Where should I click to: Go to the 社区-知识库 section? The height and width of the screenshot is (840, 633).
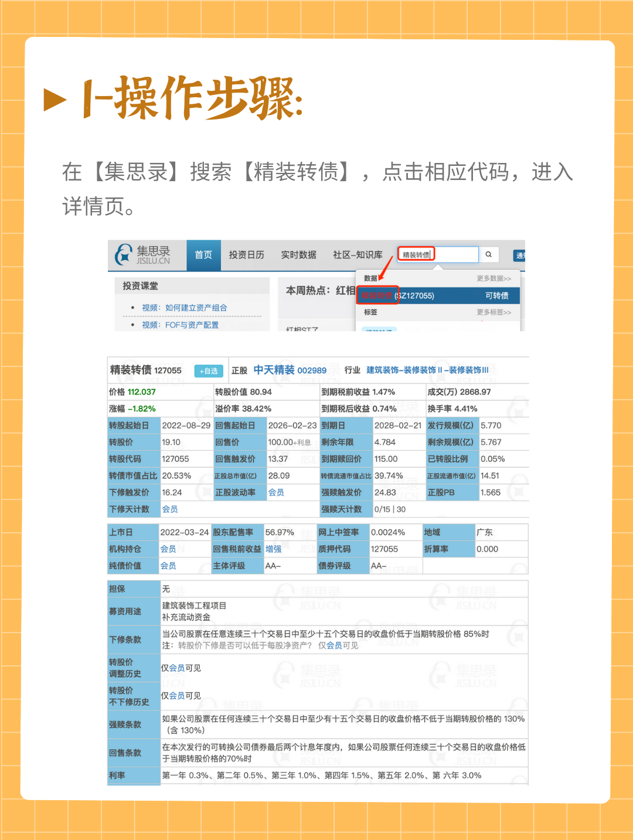point(358,255)
